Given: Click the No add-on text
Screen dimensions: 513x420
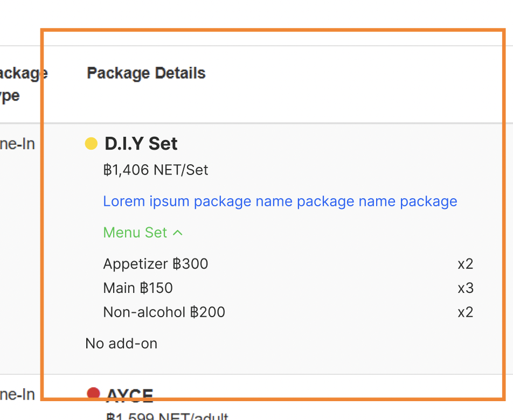Looking at the screenshot, I should pos(121,344).
